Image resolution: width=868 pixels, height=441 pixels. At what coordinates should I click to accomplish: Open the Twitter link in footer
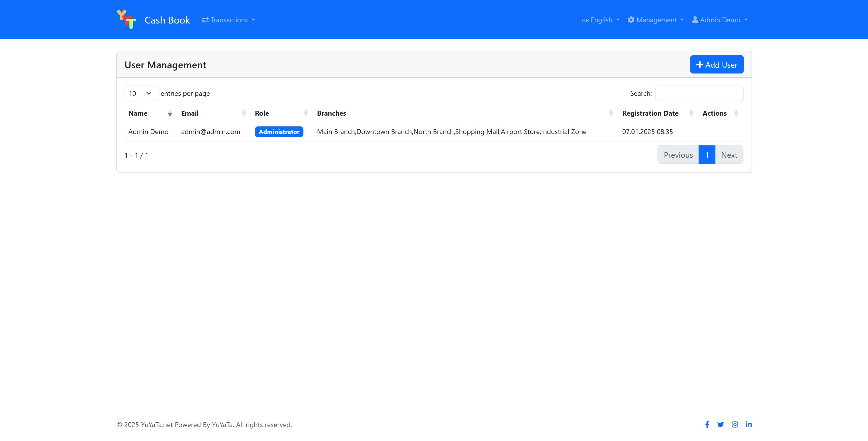(x=720, y=425)
